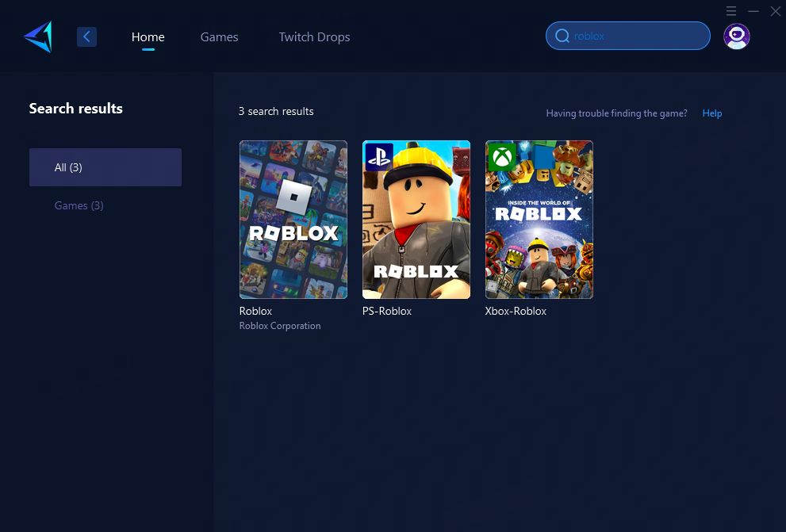Open the Xbox-Roblox game cover
The width and height of the screenshot is (786, 532).
[x=539, y=220]
